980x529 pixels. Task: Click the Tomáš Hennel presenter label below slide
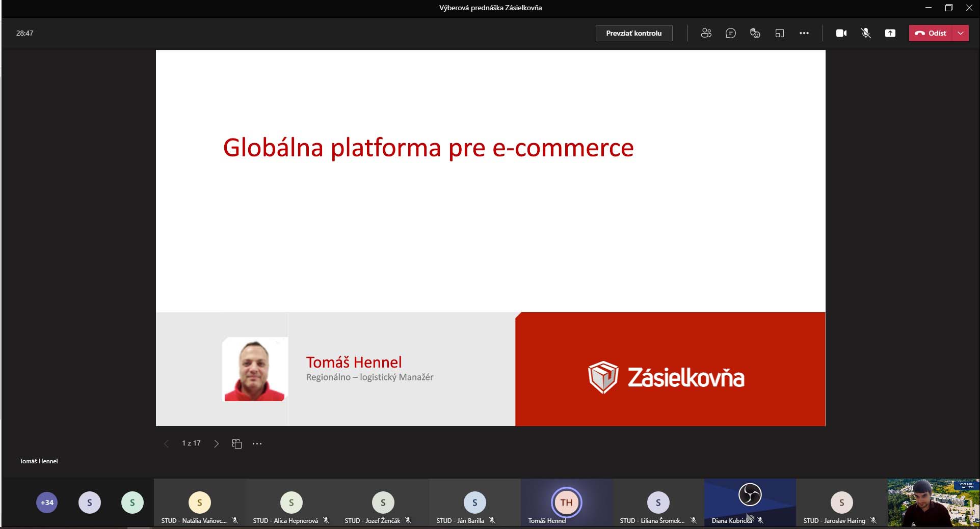tap(39, 461)
